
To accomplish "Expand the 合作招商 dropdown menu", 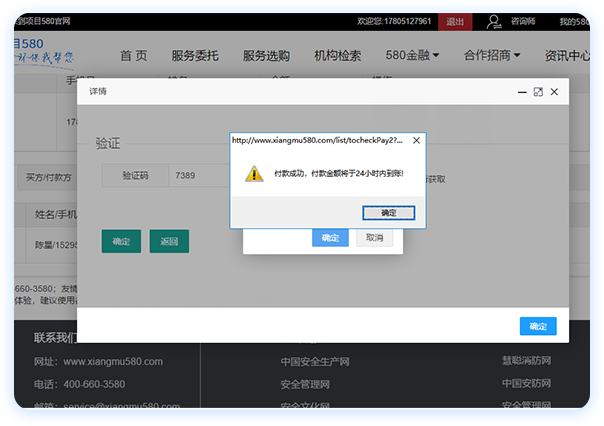I will click(492, 56).
